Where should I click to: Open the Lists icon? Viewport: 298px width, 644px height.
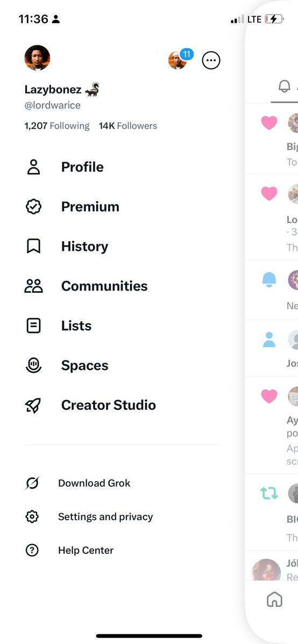click(x=33, y=325)
